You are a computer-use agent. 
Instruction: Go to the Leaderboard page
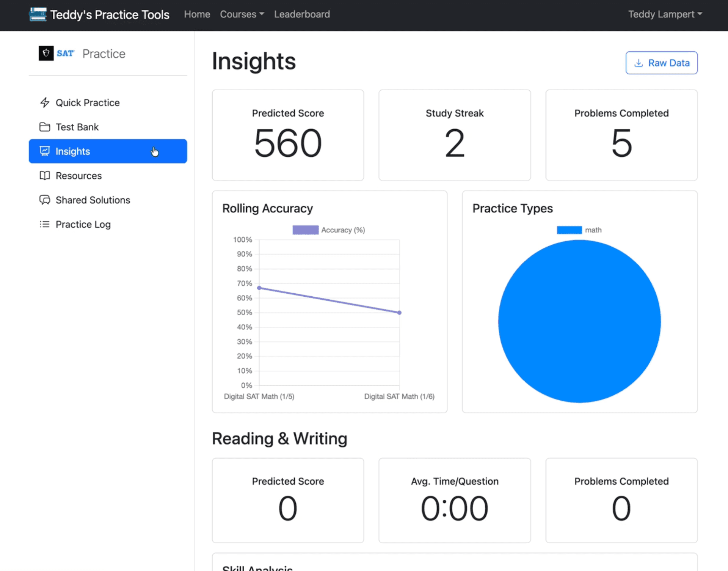point(302,14)
